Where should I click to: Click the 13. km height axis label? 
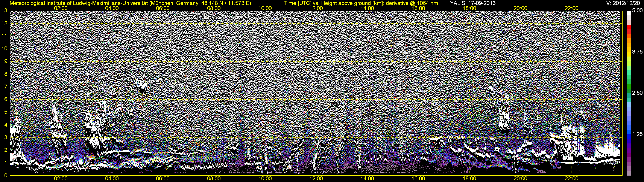pos(5,10)
